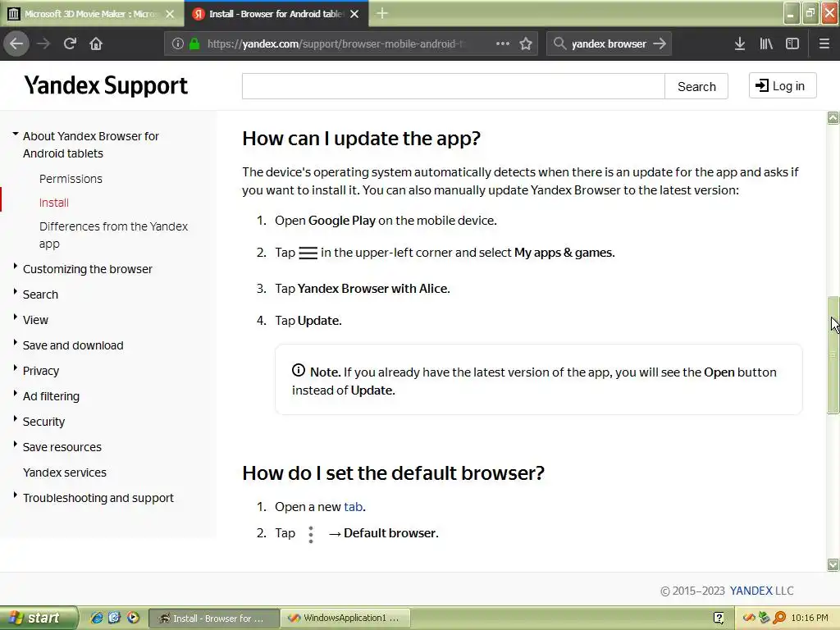Viewport: 840px width, 630px height.
Task: Click the second quick launch icon
Action: (115, 618)
